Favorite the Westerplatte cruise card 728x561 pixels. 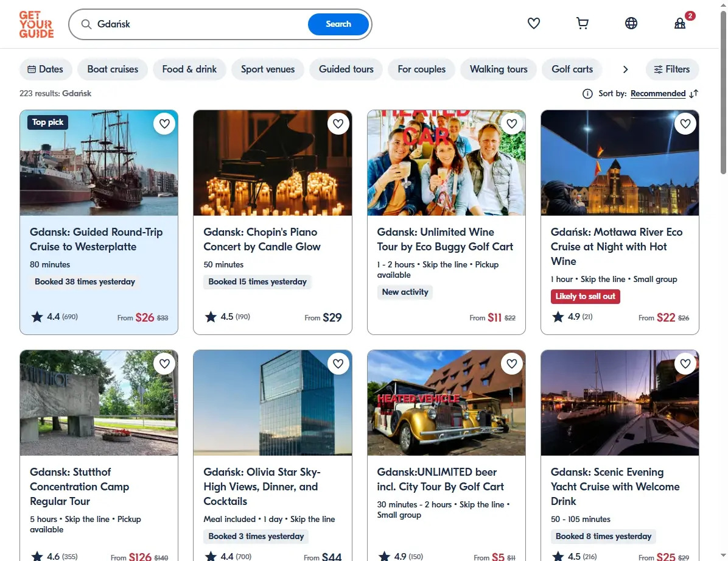164,124
